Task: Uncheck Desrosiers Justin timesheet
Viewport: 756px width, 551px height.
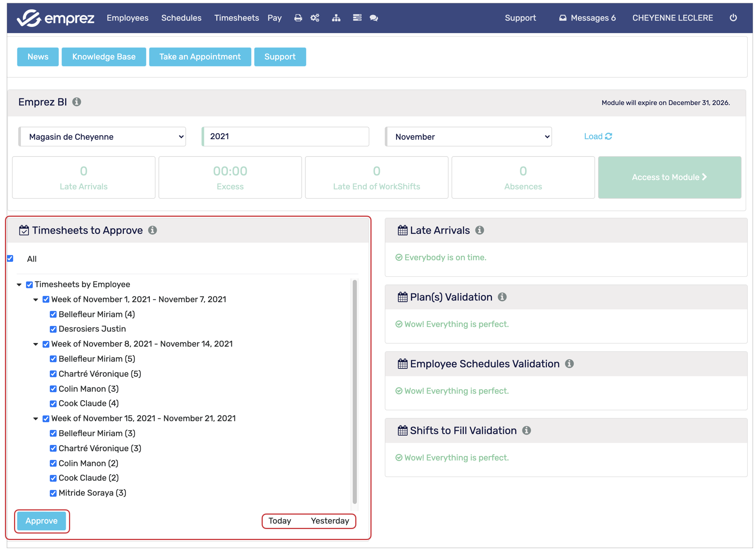Action: [53, 329]
